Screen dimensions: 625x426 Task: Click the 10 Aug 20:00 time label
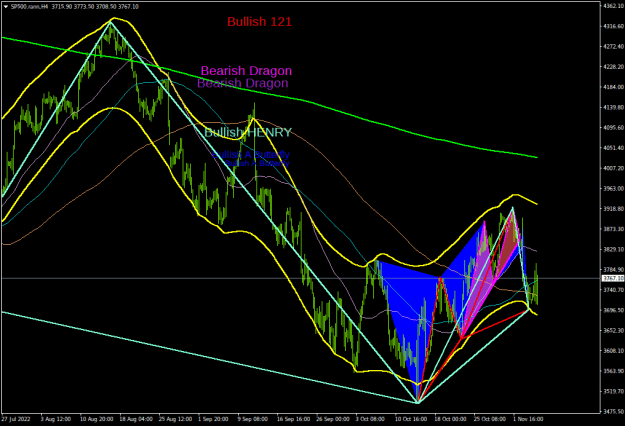(96, 419)
